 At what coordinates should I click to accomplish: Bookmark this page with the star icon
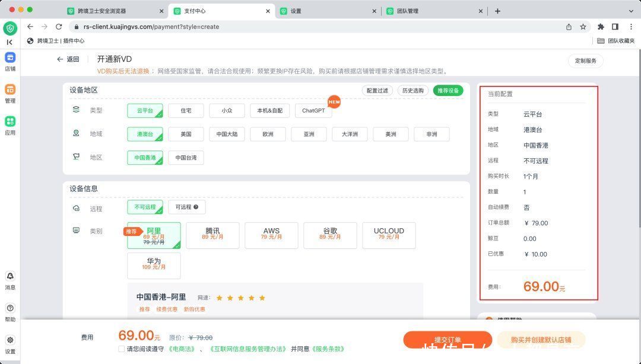[x=583, y=27]
